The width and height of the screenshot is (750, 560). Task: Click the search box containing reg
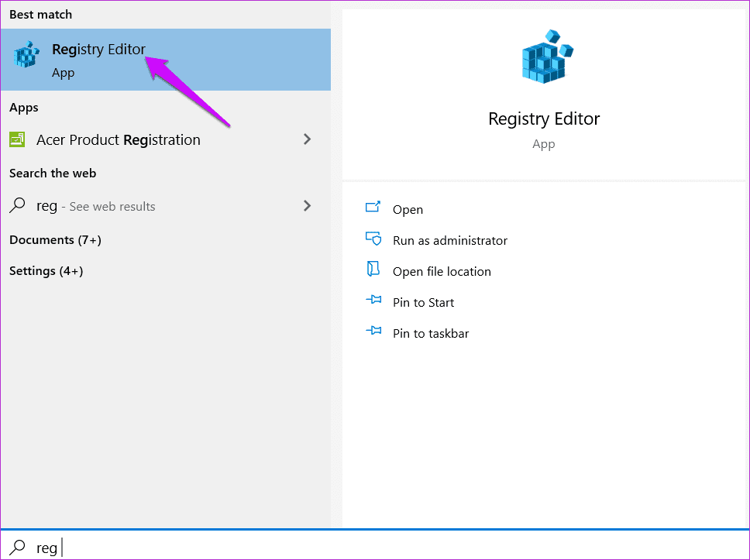click(x=375, y=547)
